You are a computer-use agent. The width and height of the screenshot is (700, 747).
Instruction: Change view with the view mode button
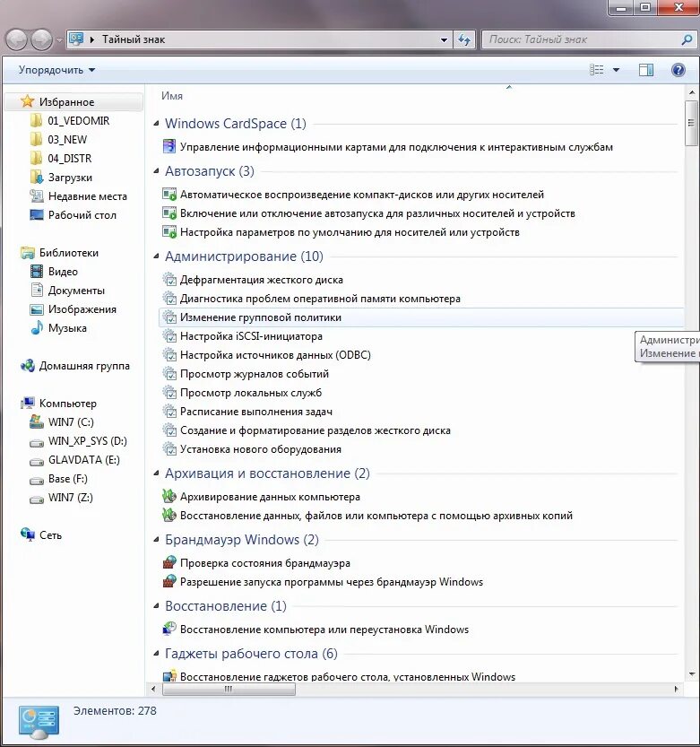596,70
